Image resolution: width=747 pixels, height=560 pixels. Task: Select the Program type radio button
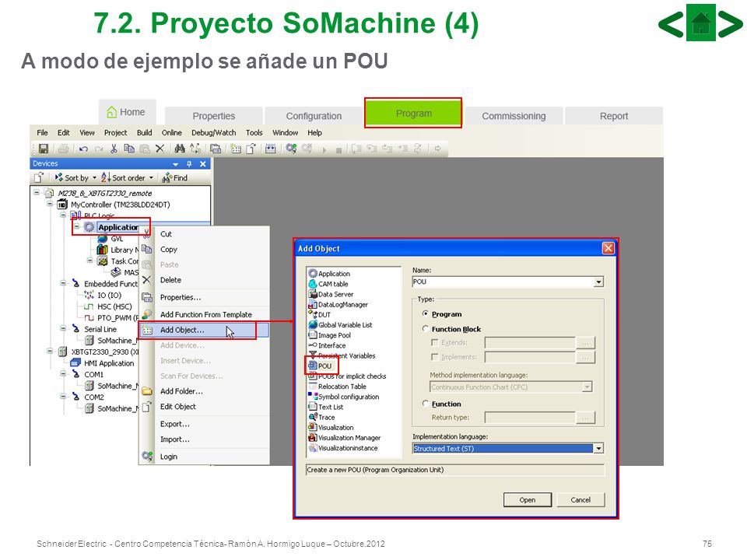coord(426,313)
